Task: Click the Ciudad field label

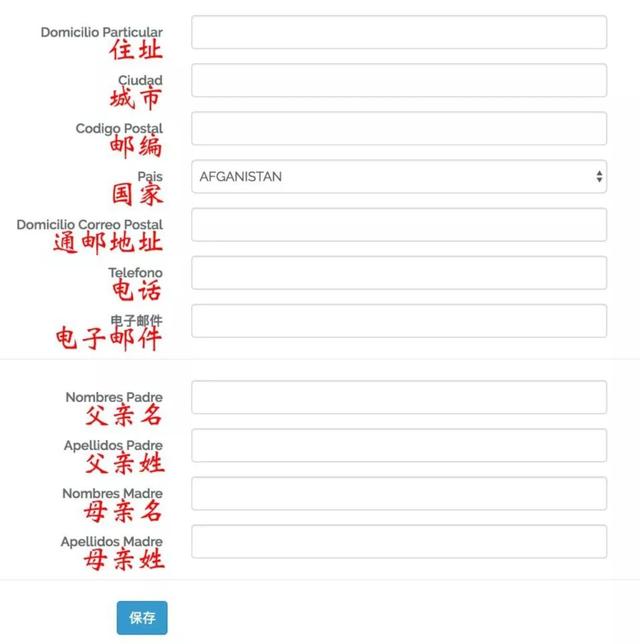Action: [140, 80]
